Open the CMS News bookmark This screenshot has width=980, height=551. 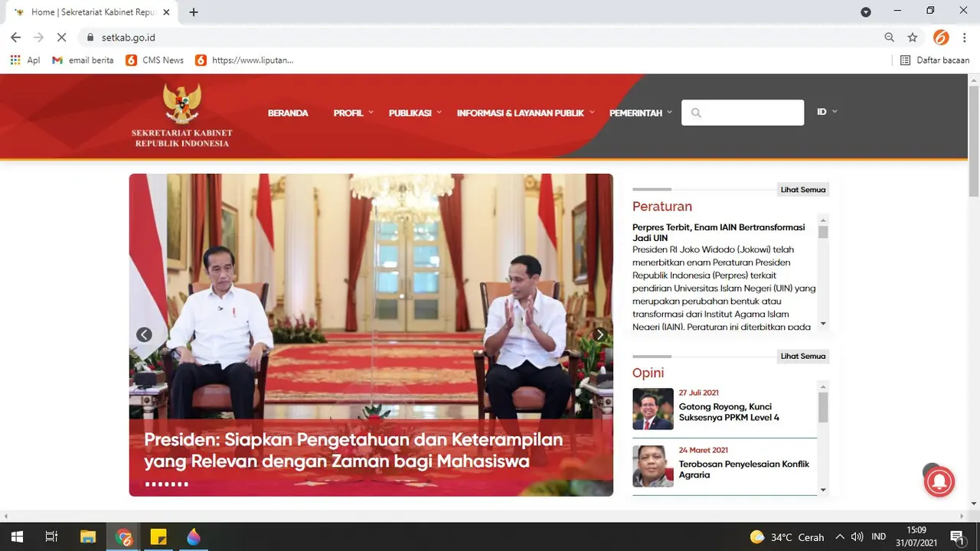click(155, 60)
